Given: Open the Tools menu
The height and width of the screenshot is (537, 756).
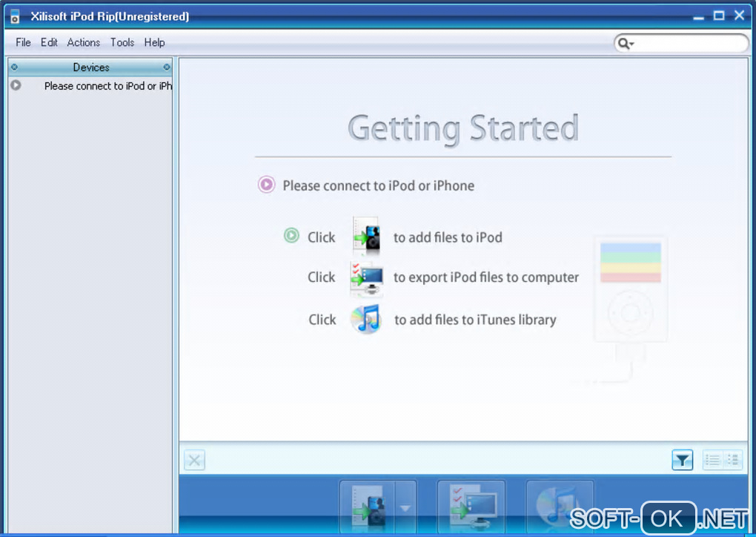Looking at the screenshot, I should point(122,42).
